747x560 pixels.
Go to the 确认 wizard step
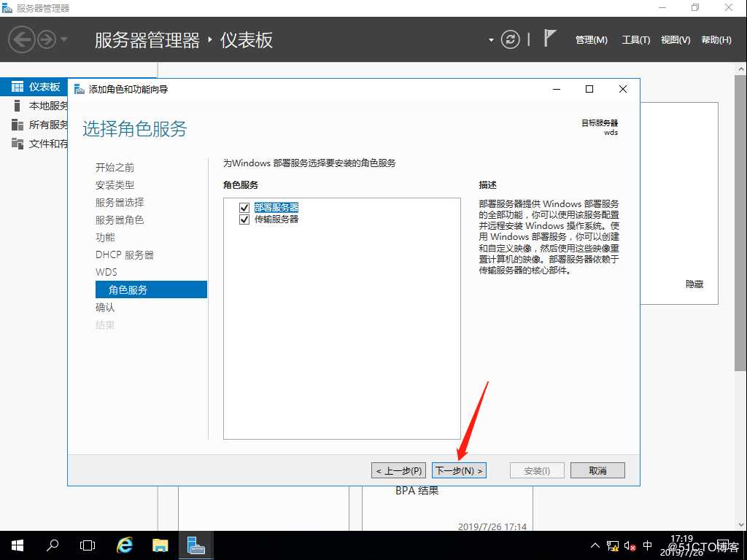(x=105, y=308)
